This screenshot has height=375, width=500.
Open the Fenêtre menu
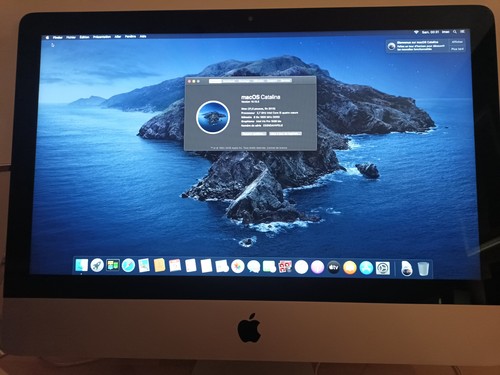tap(130, 36)
